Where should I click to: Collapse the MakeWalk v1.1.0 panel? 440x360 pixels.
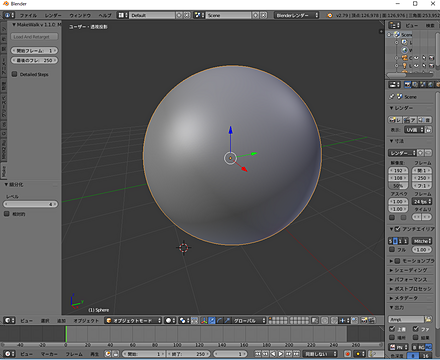[14, 25]
